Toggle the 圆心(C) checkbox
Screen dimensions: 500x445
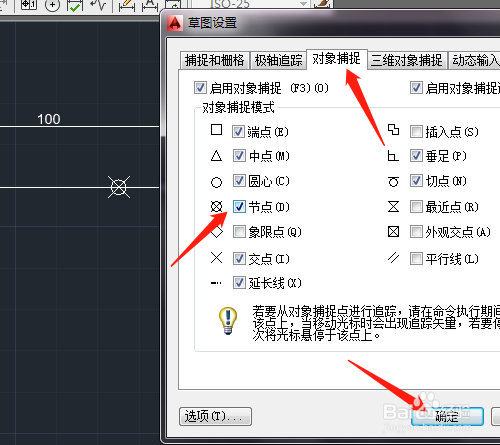click(239, 181)
